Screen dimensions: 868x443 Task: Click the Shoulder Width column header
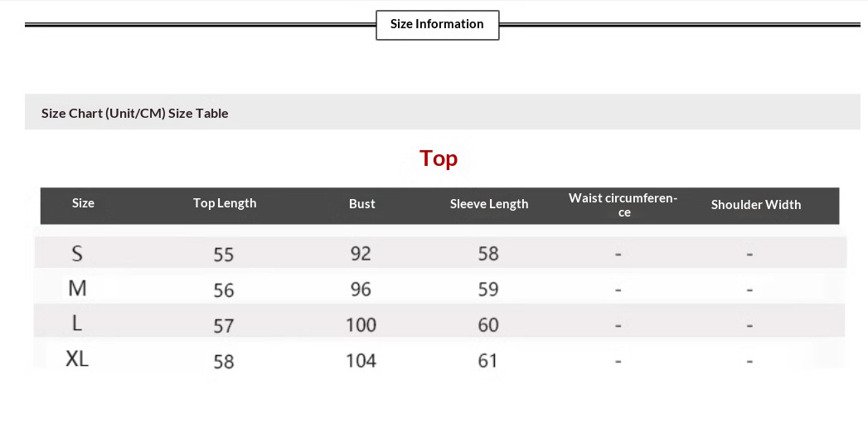coord(756,205)
